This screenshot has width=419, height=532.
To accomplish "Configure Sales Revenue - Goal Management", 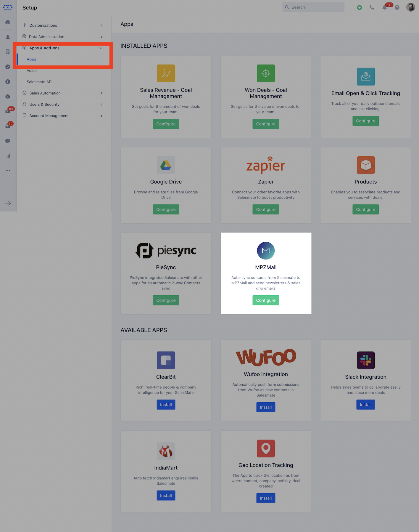I will 166,124.
